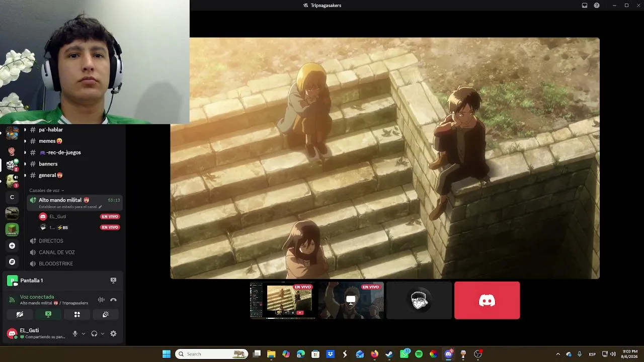
Task: Launch the activities button in voice panel
Action: click(x=77, y=314)
